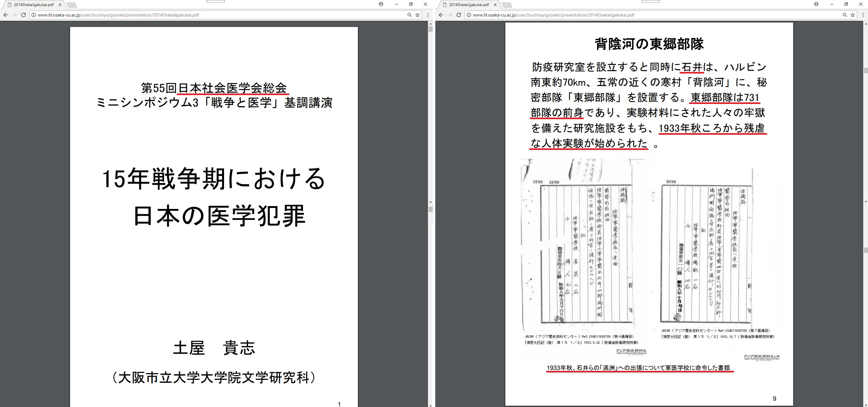
Task: Open zoom indicator in left address bar
Action: click(409, 15)
